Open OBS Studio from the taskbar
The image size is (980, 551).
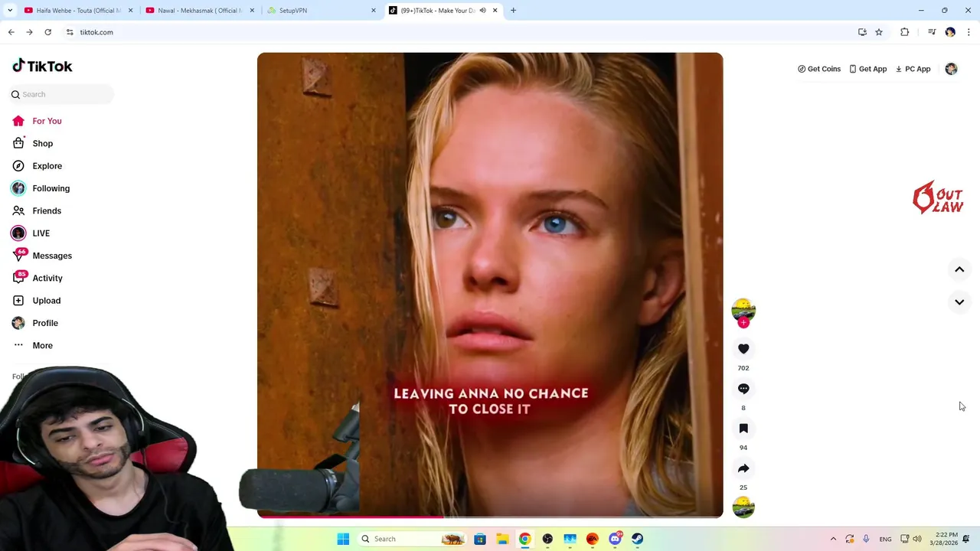pos(547,539)
